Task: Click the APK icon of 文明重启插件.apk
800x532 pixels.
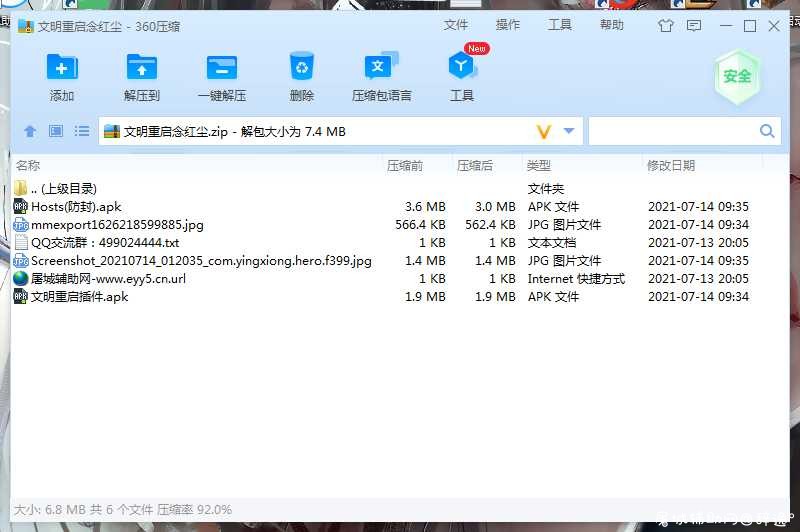Action: pos(20,296)
